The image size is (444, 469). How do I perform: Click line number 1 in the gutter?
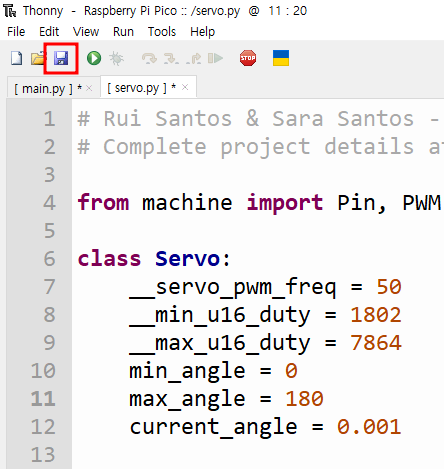(50, 119)
